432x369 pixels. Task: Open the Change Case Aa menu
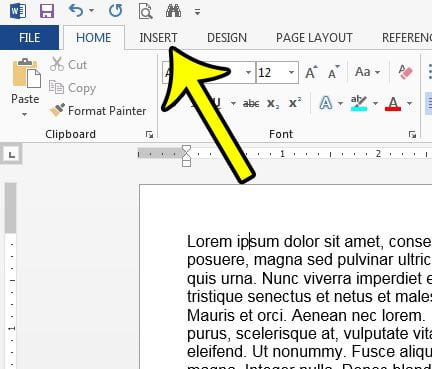coord(367,72)
